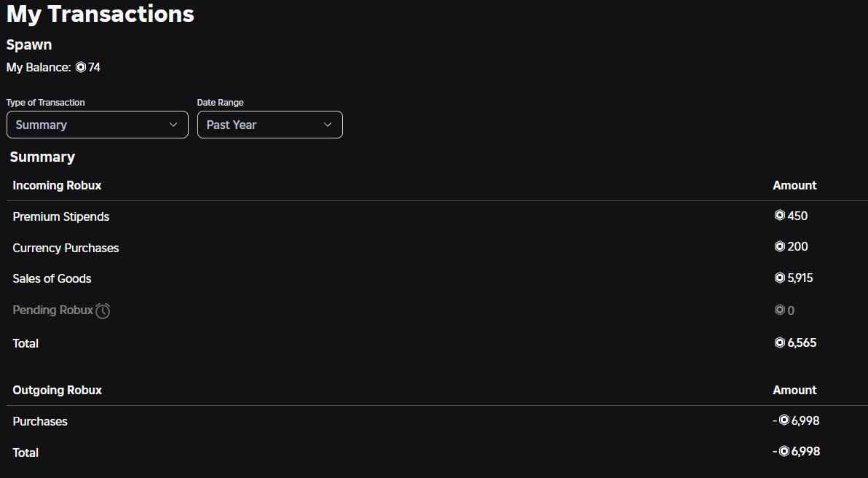This screenshot has width=868, height=478.
Task: Click Robux icon in Outgoing Purchases row
Action: point(784,420)
